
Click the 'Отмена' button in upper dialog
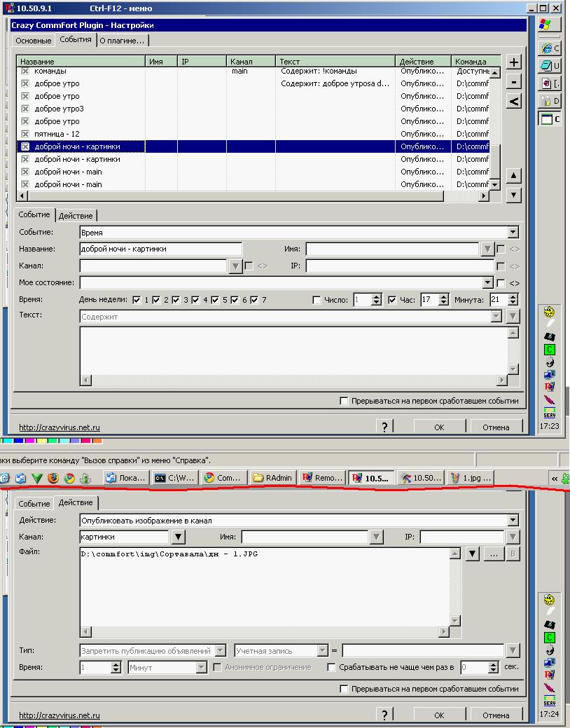496,427
